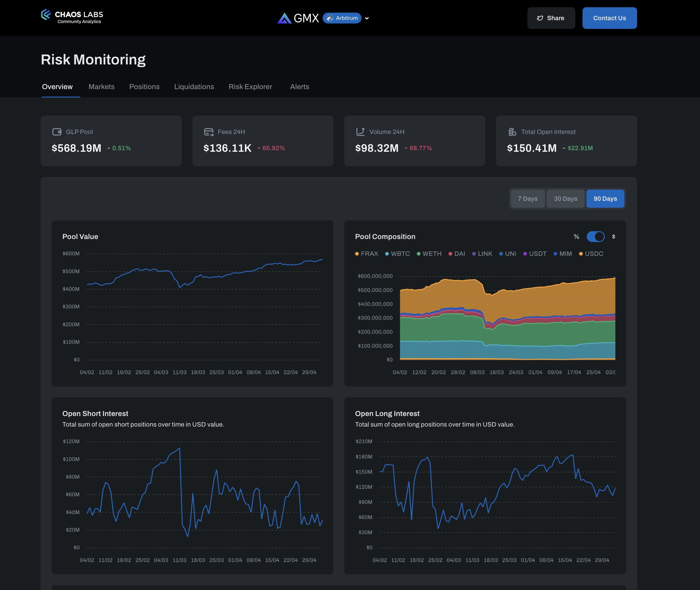Click the USDC orange legend swatch

click(581, 254)
